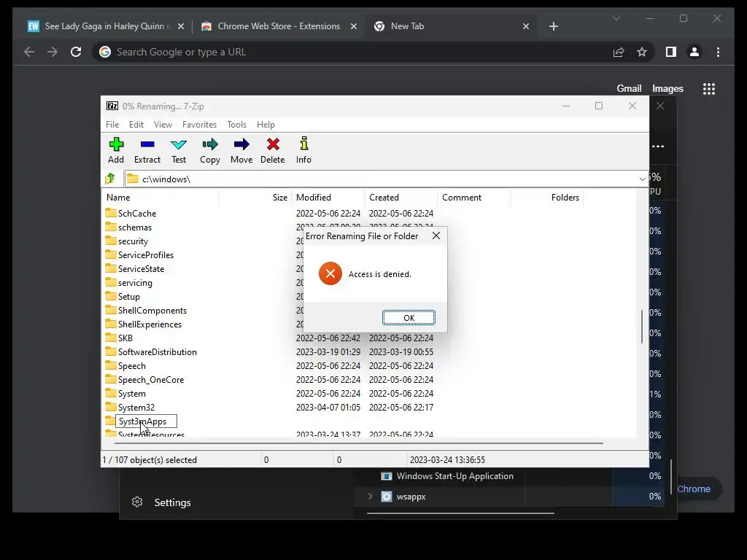Select the SoftwareDistribution folder
747x560 pixels.
[x=158, y=352]
